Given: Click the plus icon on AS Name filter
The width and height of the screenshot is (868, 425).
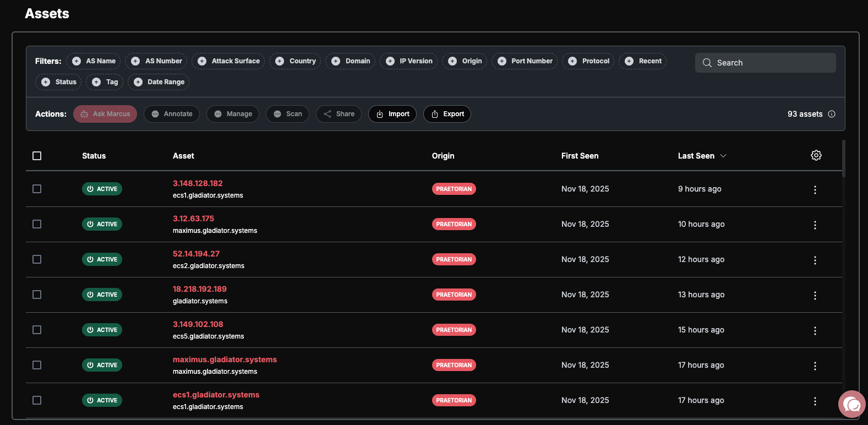Looking at the screenshot, I should pyautogui.click(x=77, y=61).
